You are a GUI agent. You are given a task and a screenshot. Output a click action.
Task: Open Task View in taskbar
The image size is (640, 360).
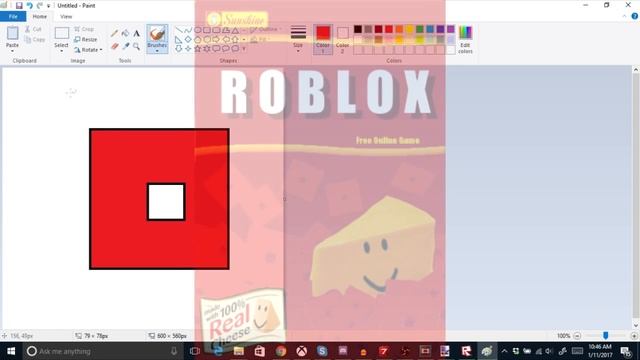click(195, 351)
